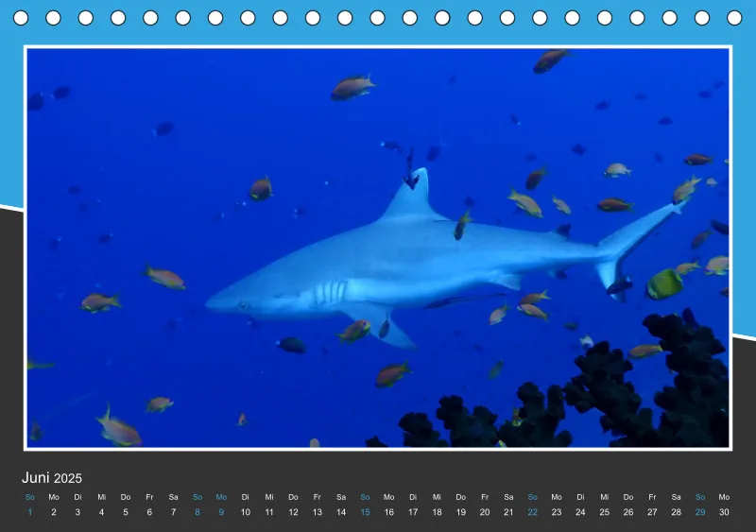Select date 14 under Sa
Image resolution: width=756 pixels, height=532 pixels.
point(341,512)
